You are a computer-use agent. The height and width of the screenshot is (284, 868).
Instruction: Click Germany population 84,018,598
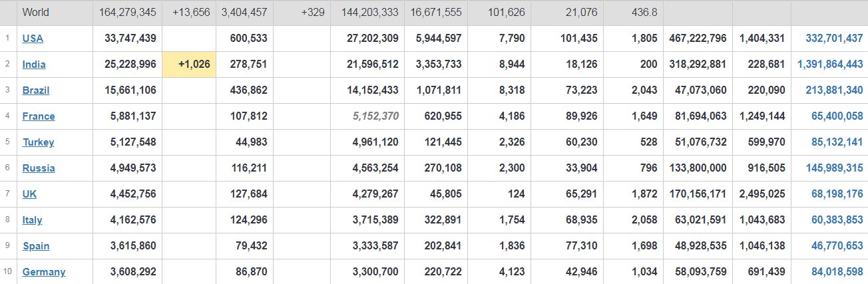pyautogui.click(x=837, y=272)
